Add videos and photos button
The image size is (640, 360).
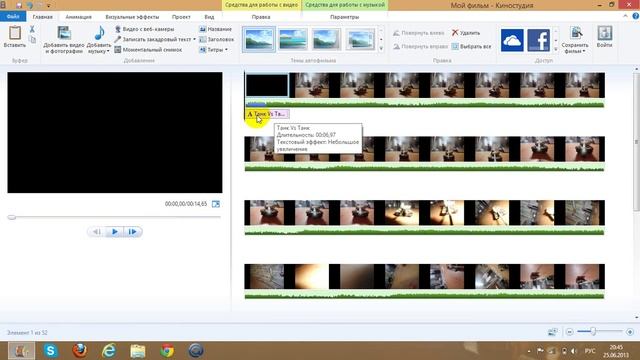(64, 40)
